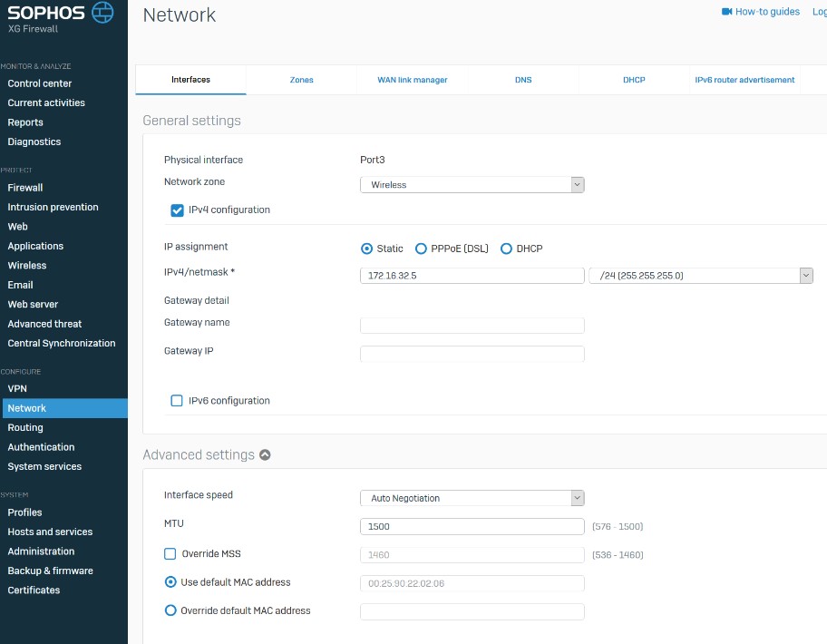Go to the DHCP tab

pos(634,80)
